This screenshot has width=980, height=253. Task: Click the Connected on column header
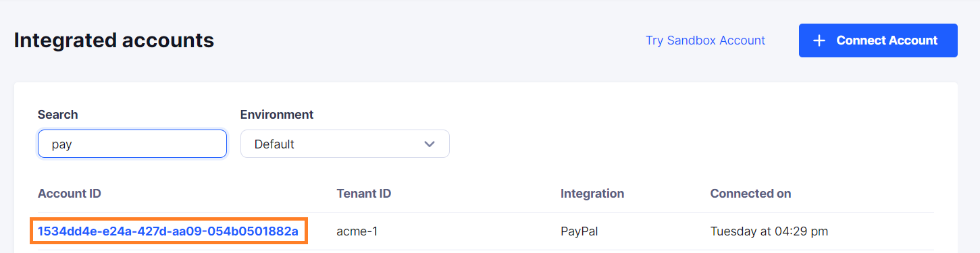click(x=750, y=194)
